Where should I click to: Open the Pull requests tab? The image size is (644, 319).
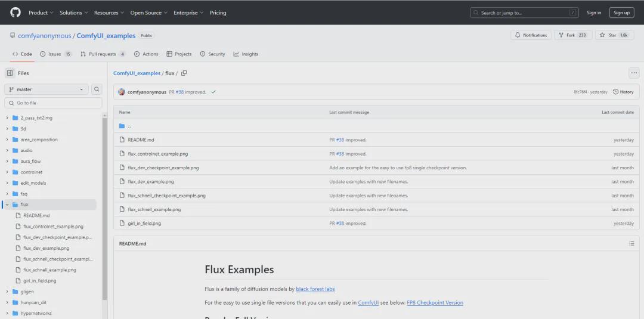[103, 54]
